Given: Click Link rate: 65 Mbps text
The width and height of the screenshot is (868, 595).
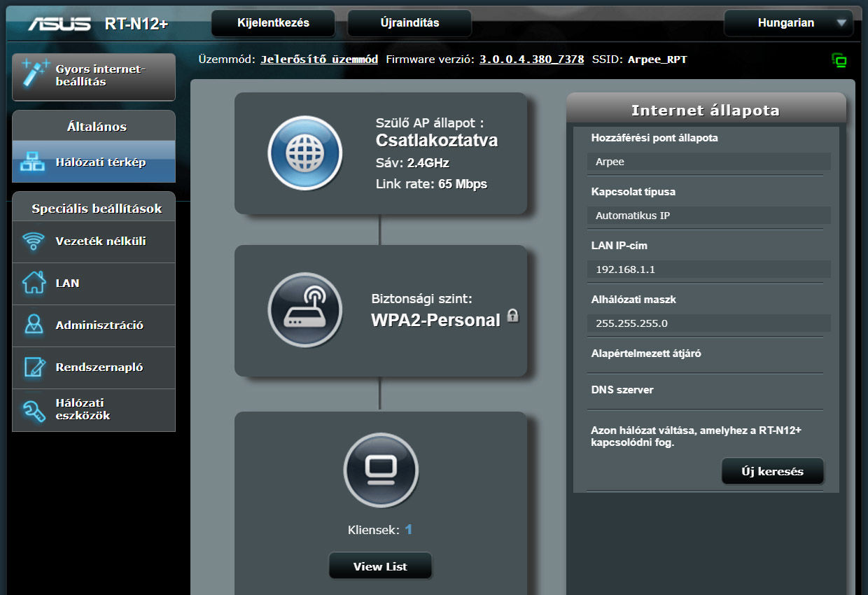Looking at the screenshot, I should [431, 185].
